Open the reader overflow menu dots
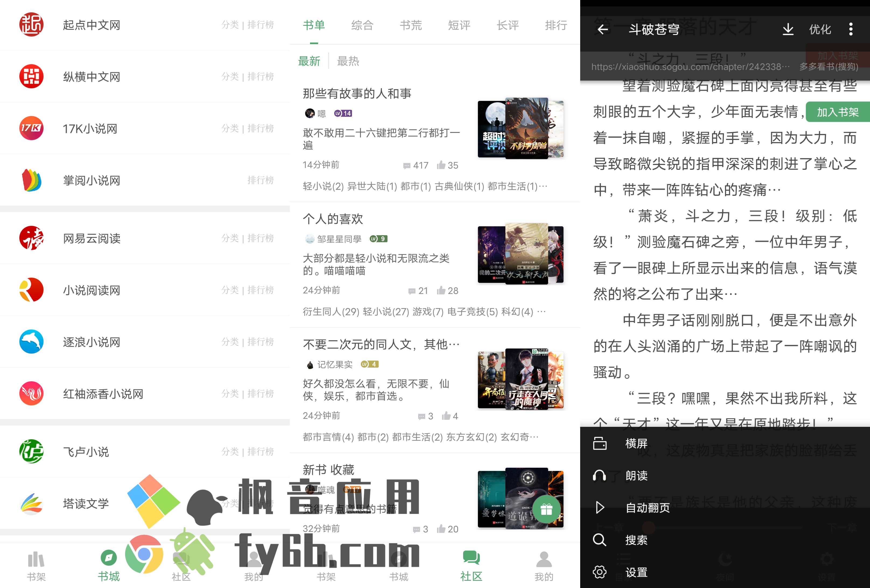The image size is (870, 588). coord(851,29)
